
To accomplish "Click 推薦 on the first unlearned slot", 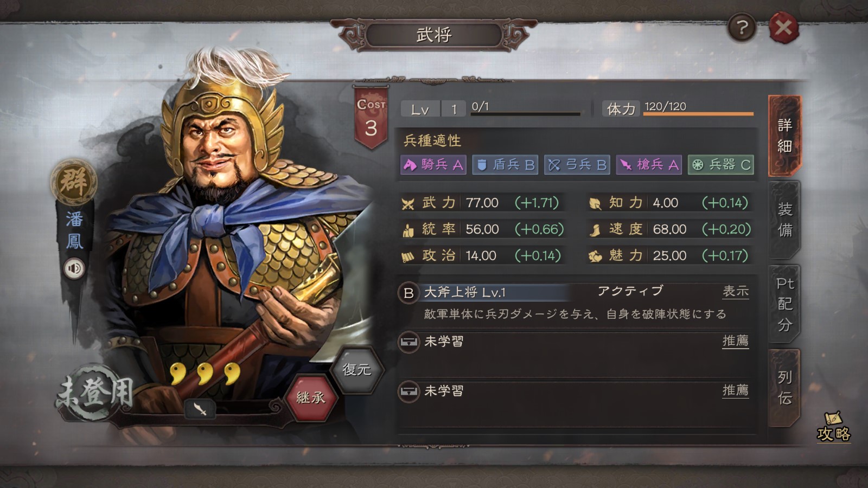I will pyautogui.click(x=736, y=341).
